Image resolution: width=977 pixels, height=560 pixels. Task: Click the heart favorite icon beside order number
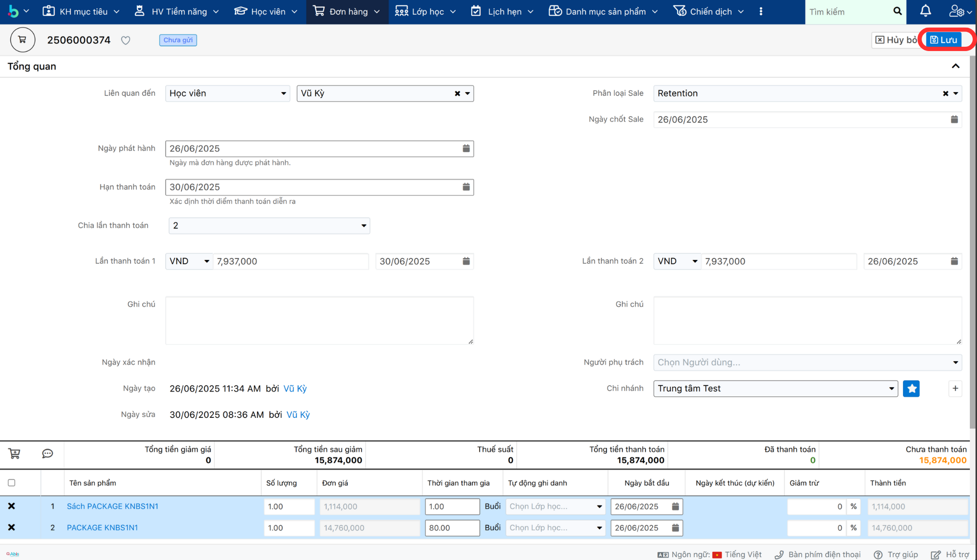[125, 41]
